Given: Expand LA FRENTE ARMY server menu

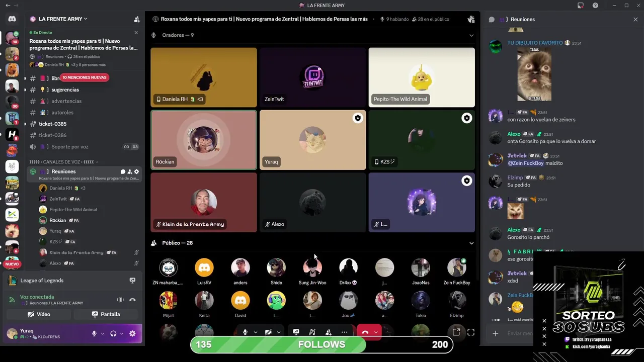Looking at the screenshot, I should pos(63,19).
